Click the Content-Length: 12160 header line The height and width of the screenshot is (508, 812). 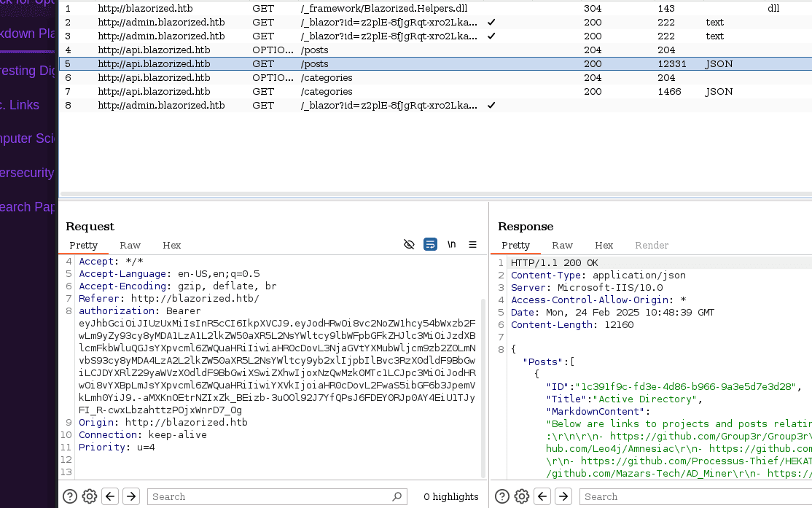(572, 325)
